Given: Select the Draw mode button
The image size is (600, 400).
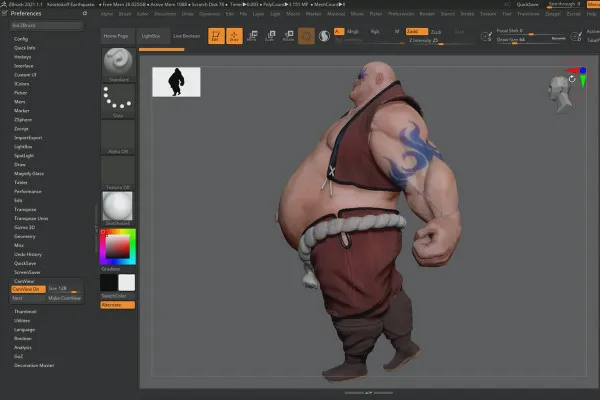Looking at the screenshot, I should coord(234,36).
